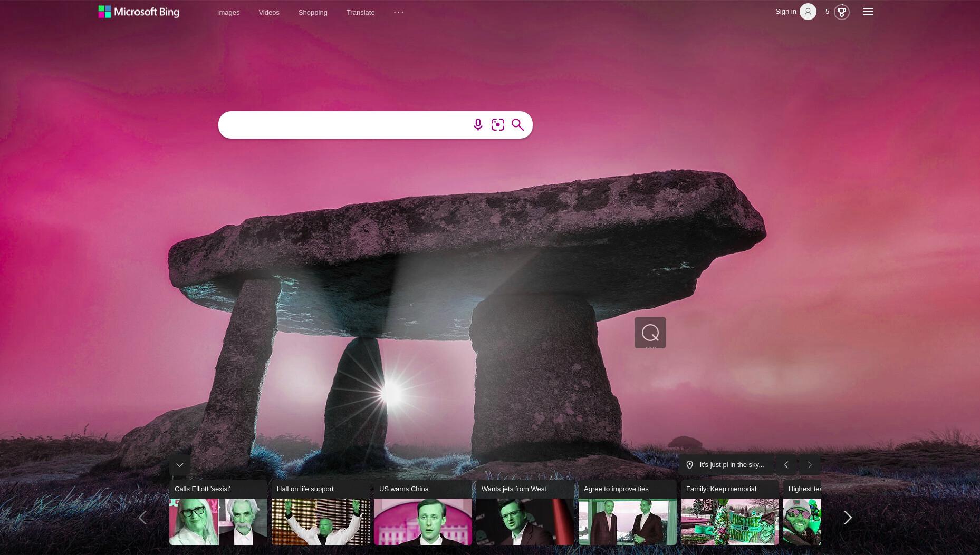Open the "Family: Keep memorial" headline
The image size is (980, 555).
tap(721, 489)
